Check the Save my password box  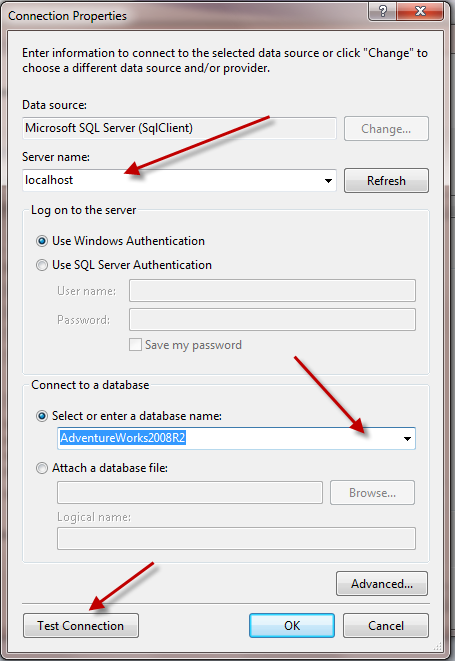(x=135, y=345)
